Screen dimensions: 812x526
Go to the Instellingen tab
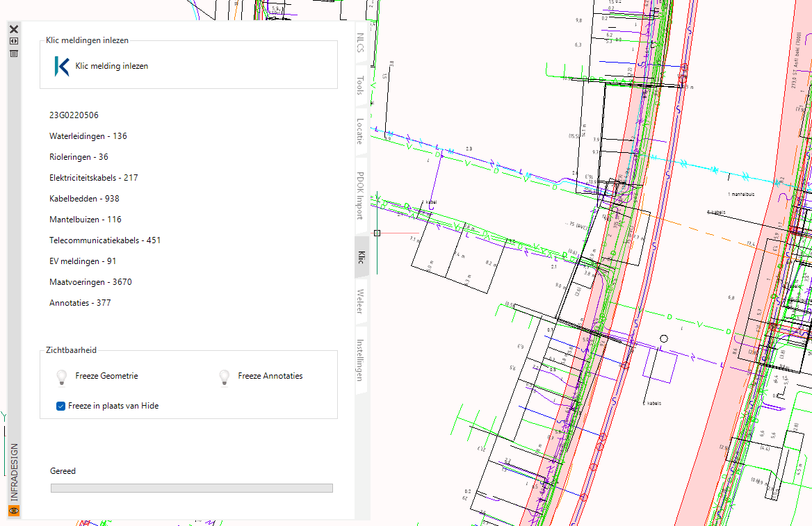point(360,360)
